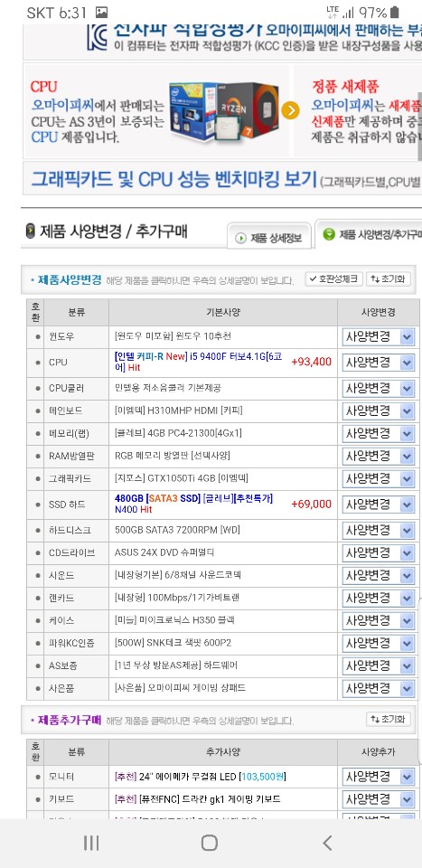The image size is (422, 868).
Task: Select 500W SNK테크 power supply text
Action: coord(173,643)
